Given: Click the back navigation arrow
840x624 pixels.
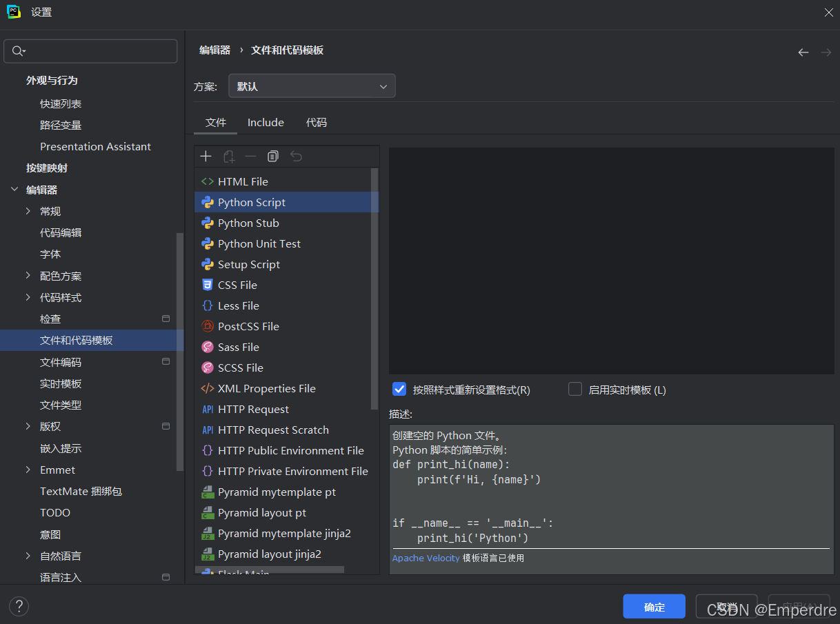Looking at the screenshot, I should click(803, 52).
